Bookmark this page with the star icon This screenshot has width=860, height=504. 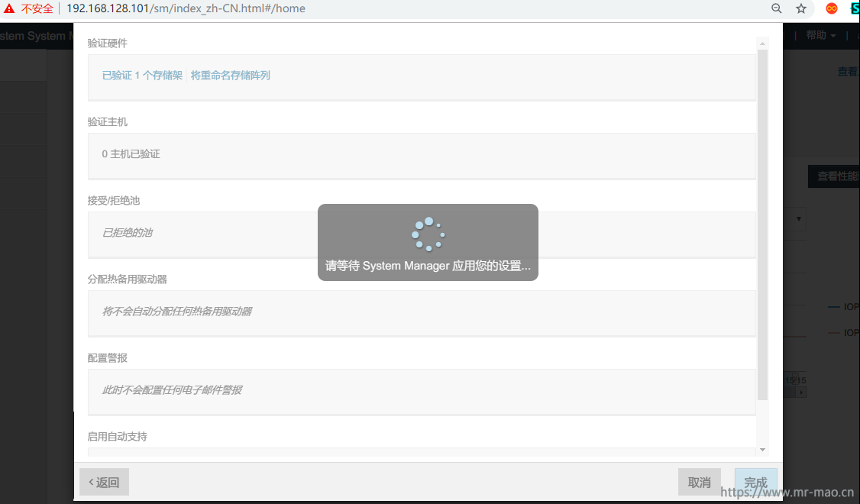801,8
